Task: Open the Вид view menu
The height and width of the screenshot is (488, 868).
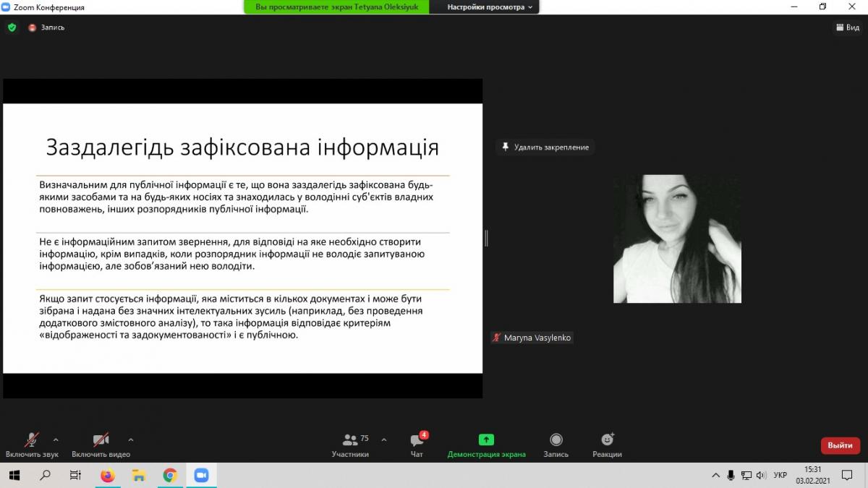Action: [848, 27]
